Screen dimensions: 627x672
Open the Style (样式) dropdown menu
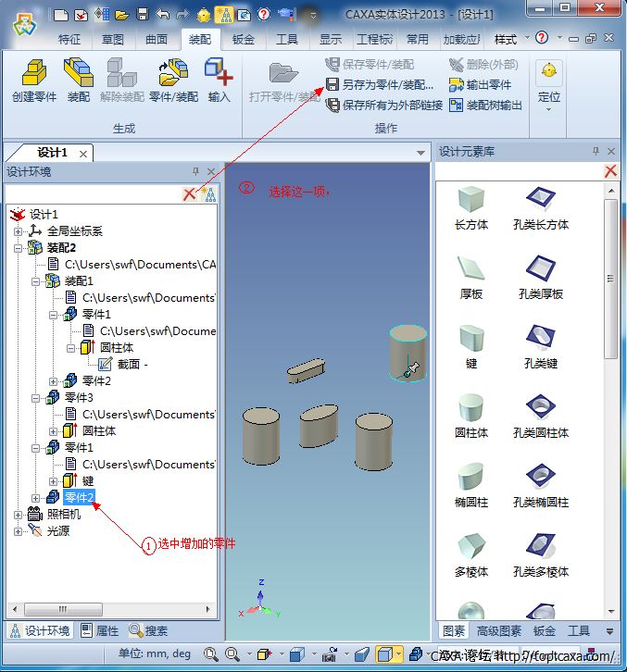coord(511,40)
